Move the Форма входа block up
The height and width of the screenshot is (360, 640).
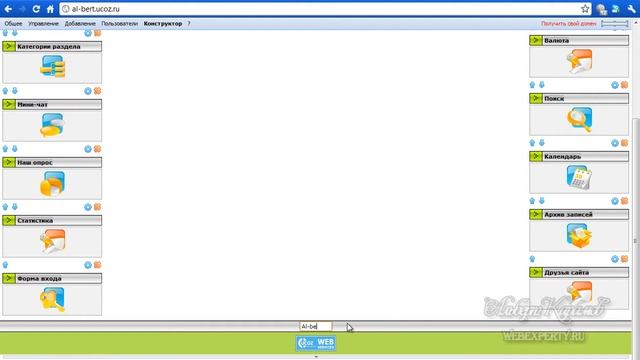(5, 265)
